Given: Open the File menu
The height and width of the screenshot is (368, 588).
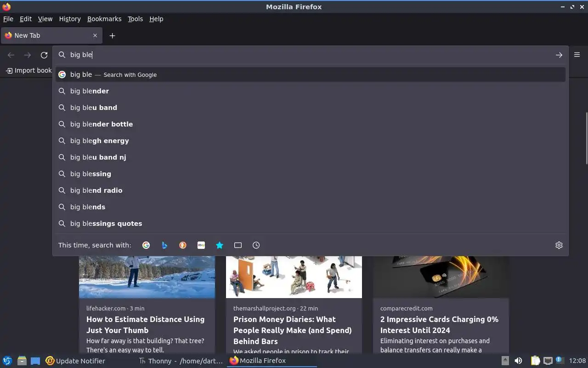Looking at the screenshot, I should coord(8,19).
